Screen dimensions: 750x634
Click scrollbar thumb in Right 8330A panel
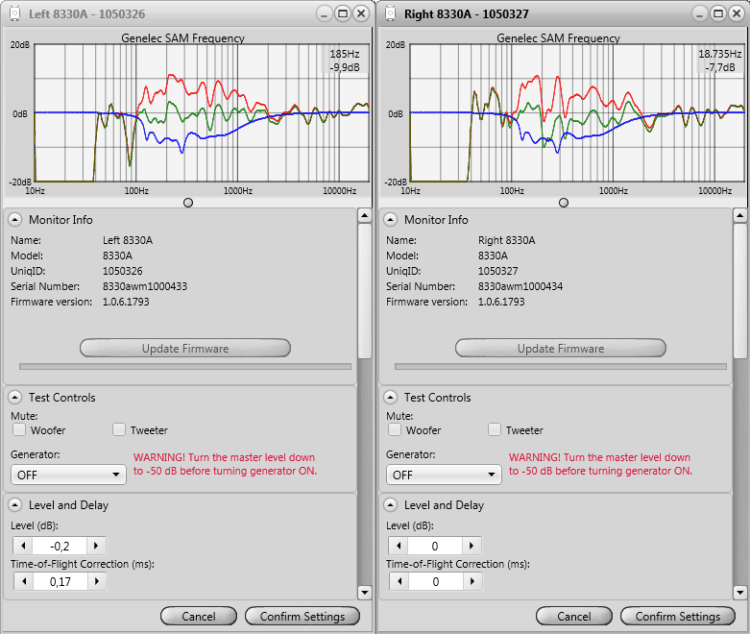(x=740, y=291)
